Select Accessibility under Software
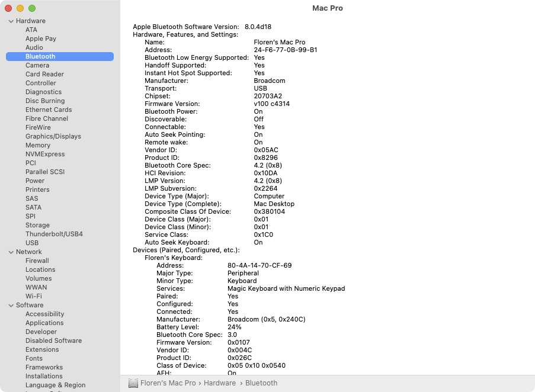Image resolution: width=535 pixels, height=392 pixels. pyautogui.click(x=44, y=314)
